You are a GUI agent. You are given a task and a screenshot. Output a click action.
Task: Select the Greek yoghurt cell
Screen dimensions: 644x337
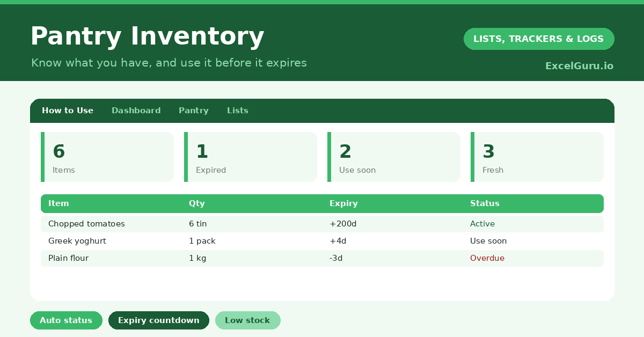pos(77,241)
